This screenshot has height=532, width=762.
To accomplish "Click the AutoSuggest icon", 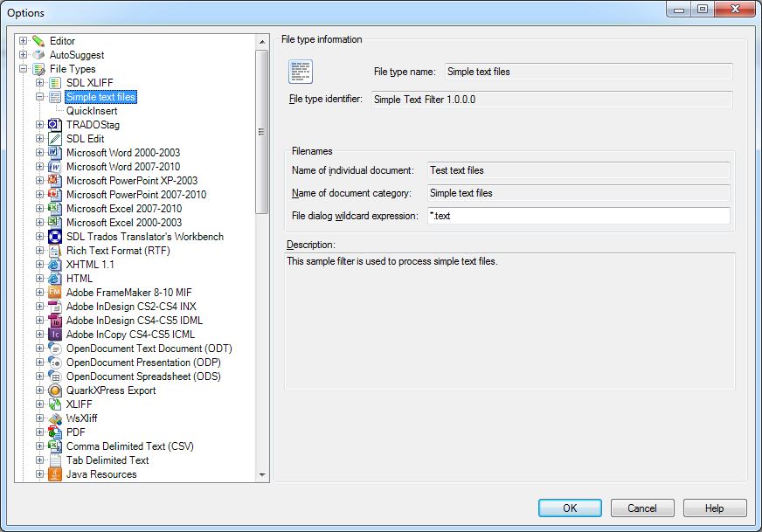I will click(38, 55).
